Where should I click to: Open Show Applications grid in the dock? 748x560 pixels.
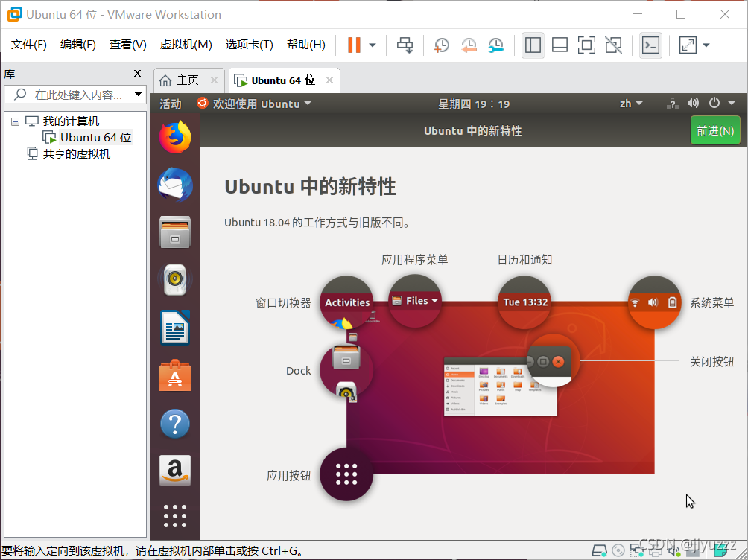[174, 516]
